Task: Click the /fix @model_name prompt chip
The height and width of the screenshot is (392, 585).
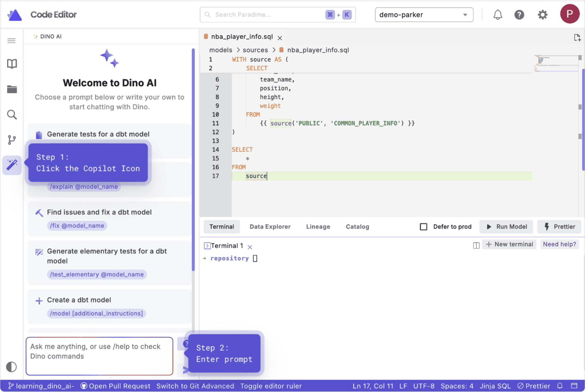Action: coord(77,226)
